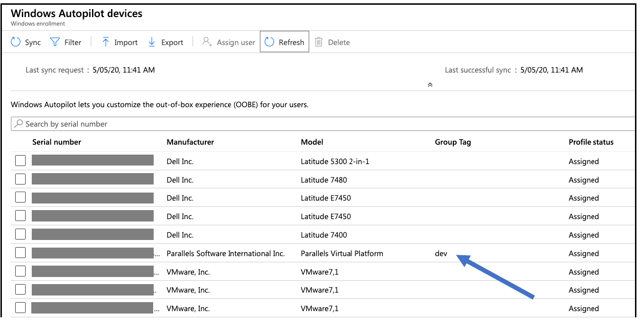Click the Assign user label
The image size is (644, 323).
pyautogui.click(x=236, y=43)
